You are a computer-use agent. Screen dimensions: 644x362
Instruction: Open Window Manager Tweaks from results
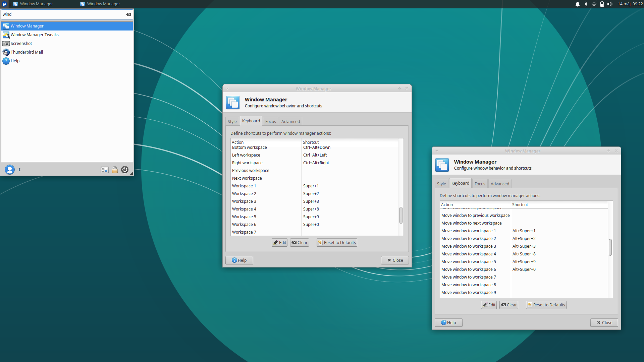point(34,35)
